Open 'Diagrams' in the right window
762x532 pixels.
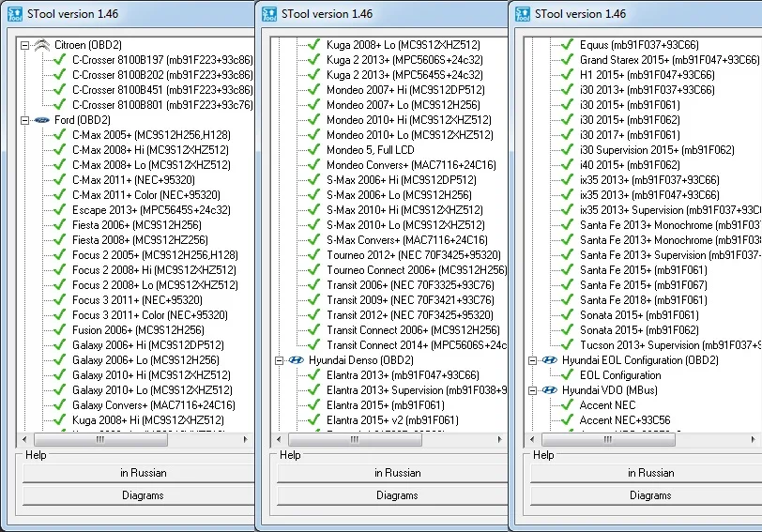point(647,495)
